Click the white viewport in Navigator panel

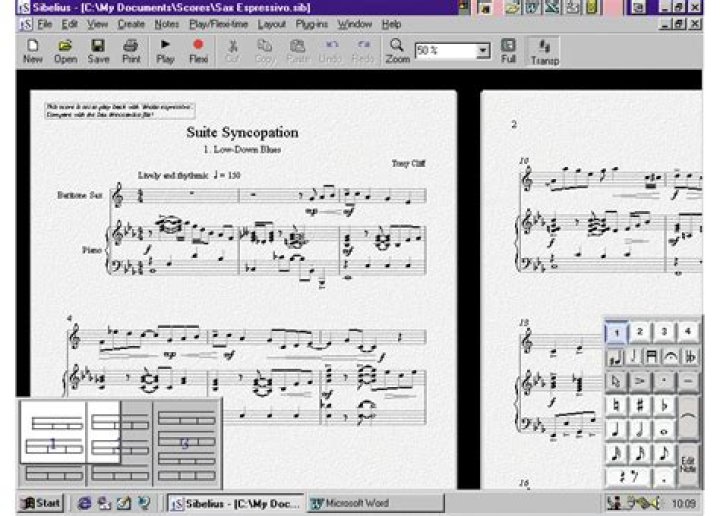pyautogui.click(x=70, y=432)
